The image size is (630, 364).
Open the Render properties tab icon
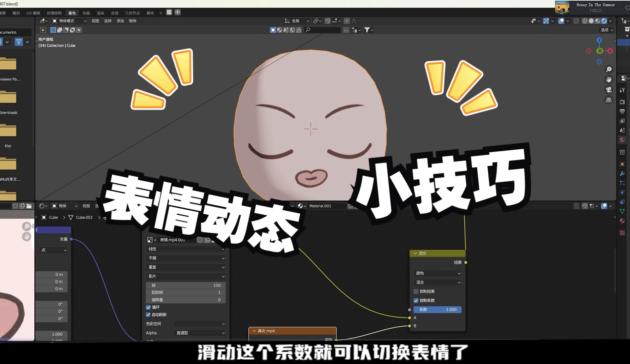coord(622,102)
